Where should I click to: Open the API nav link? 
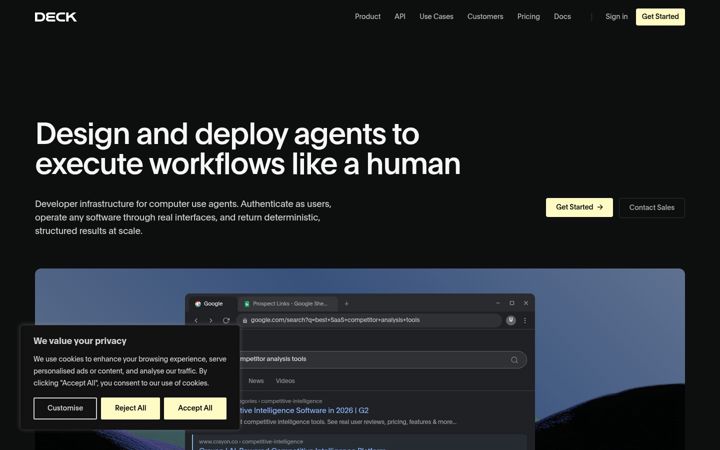pos(400,17)
